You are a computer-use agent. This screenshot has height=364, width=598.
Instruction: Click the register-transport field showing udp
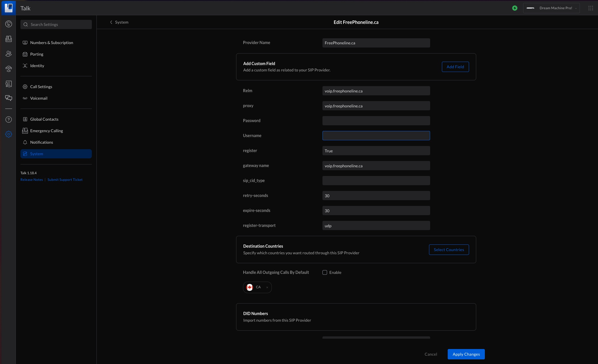pyautogui.click(x=376, y=225)
